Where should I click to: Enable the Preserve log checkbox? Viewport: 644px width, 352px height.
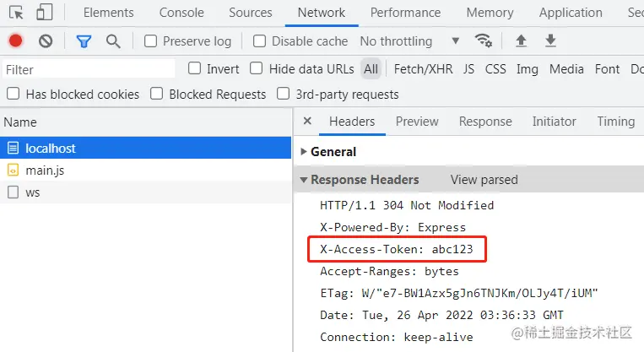(151, 41)
